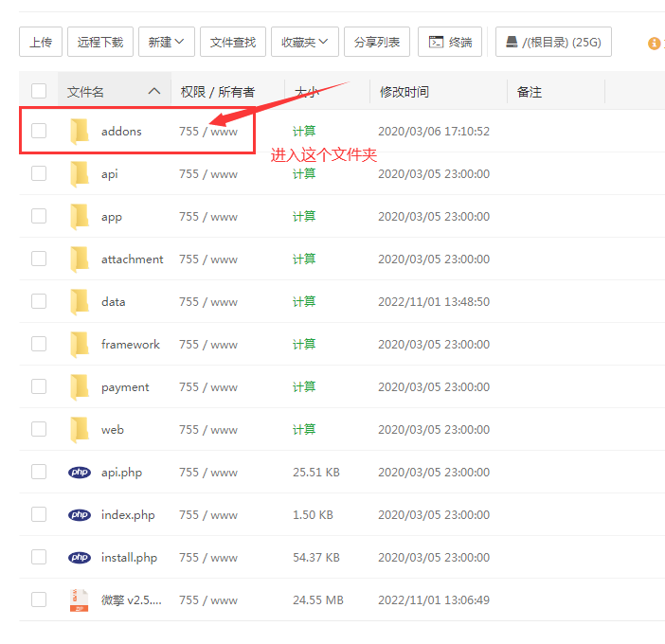Tick the select-all checkbox in header
This screenshot has width=665, height=644.
tap(39, 91)
